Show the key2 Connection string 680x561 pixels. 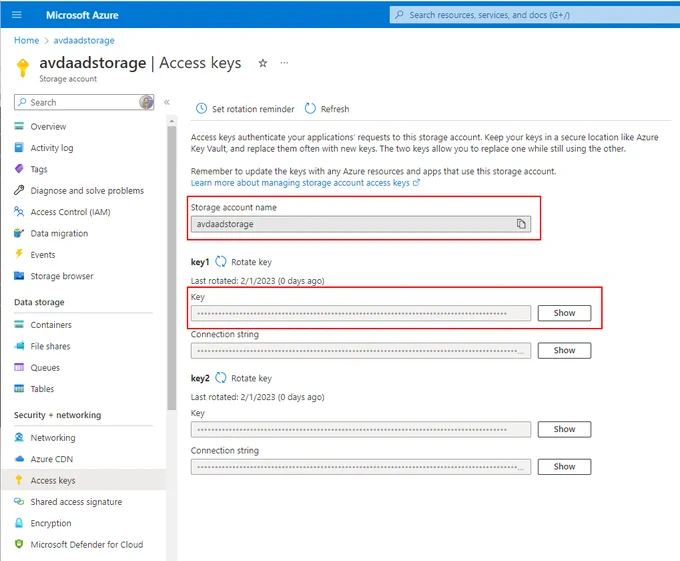564,466
